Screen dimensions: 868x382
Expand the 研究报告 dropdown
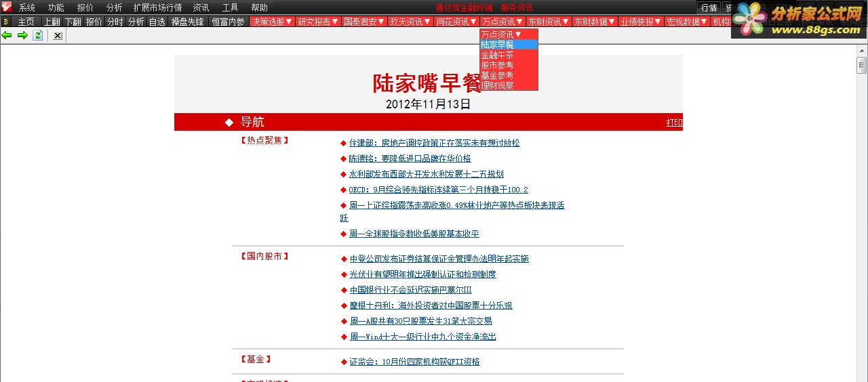pos(318,22)
